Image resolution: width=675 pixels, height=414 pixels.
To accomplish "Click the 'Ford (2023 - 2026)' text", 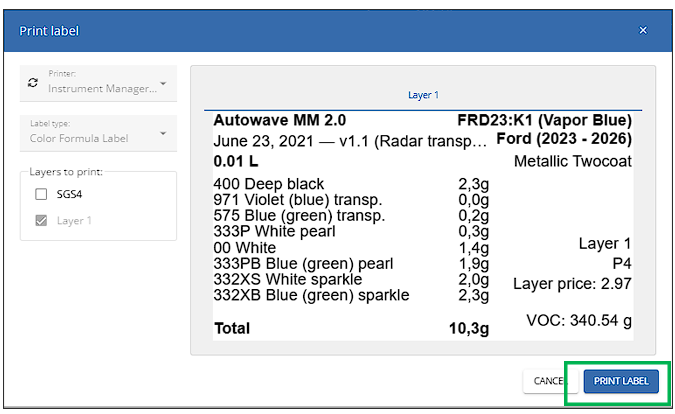I will click(564, 139).
